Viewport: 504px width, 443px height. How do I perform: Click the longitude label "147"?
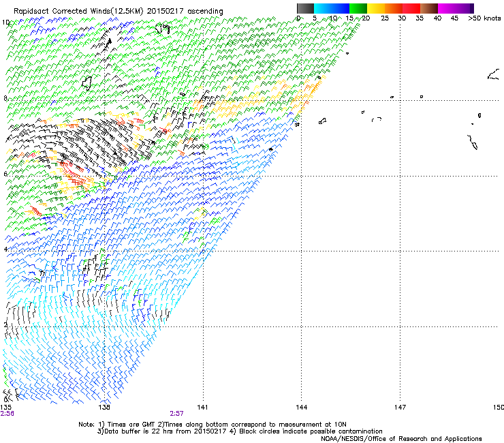click(x=400, y=408)
